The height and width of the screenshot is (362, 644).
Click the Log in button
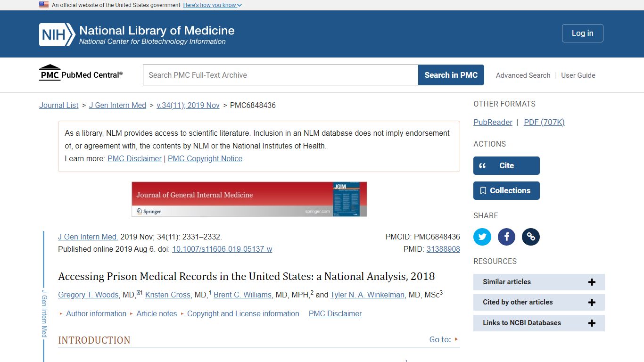click(582, 33)
